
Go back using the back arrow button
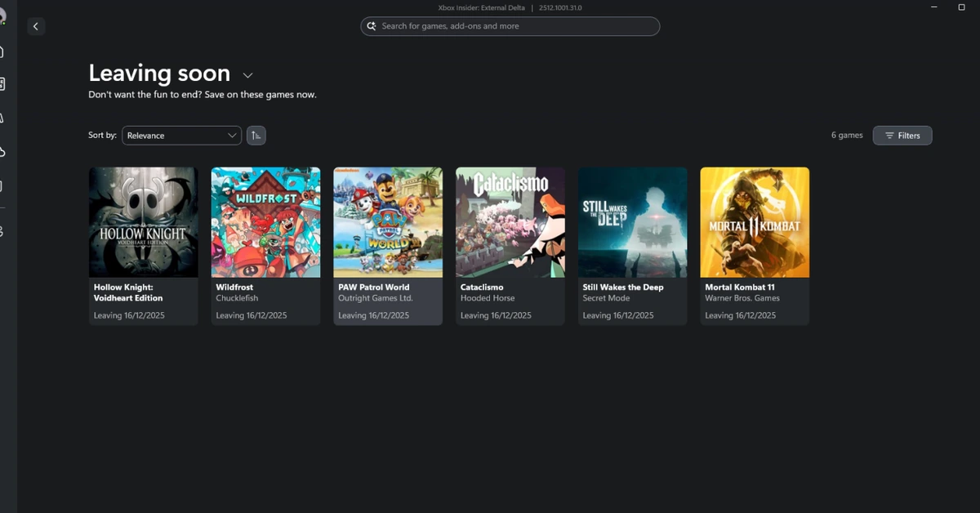(36, 26)
